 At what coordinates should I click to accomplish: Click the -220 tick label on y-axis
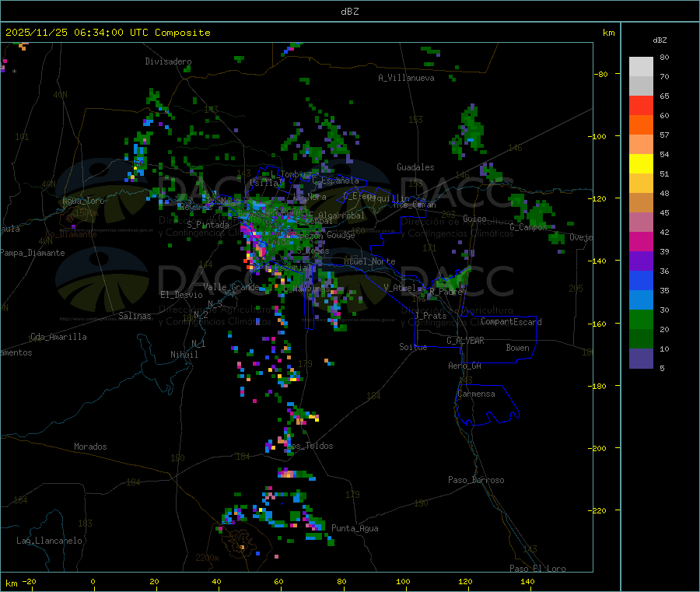pyautogui.click(x=597, y=511)
